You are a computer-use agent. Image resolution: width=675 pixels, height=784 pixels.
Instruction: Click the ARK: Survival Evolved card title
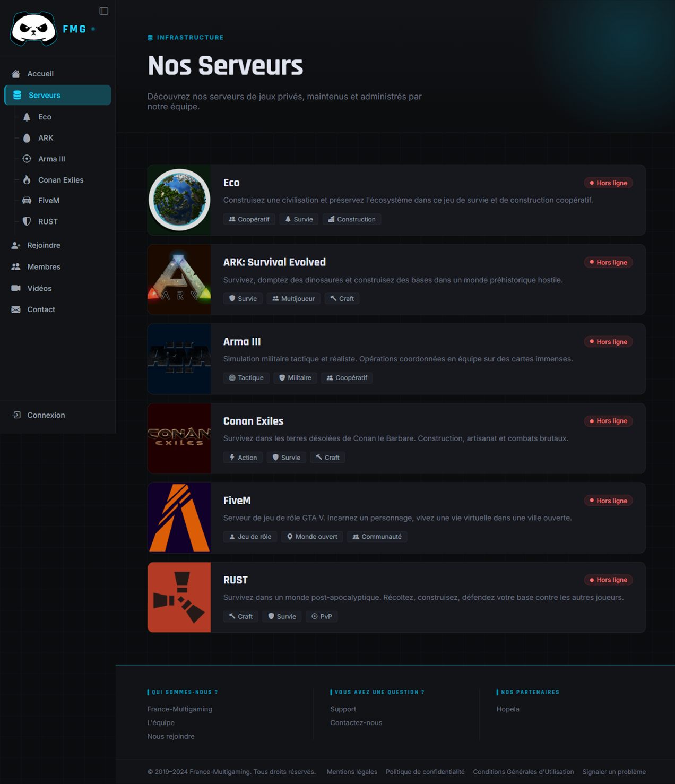[274, 262]
